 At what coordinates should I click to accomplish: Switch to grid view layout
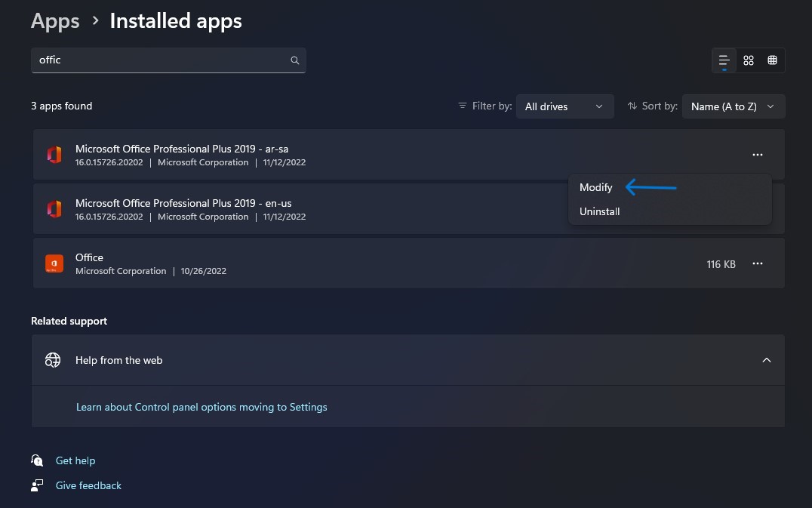coord(749,60)
